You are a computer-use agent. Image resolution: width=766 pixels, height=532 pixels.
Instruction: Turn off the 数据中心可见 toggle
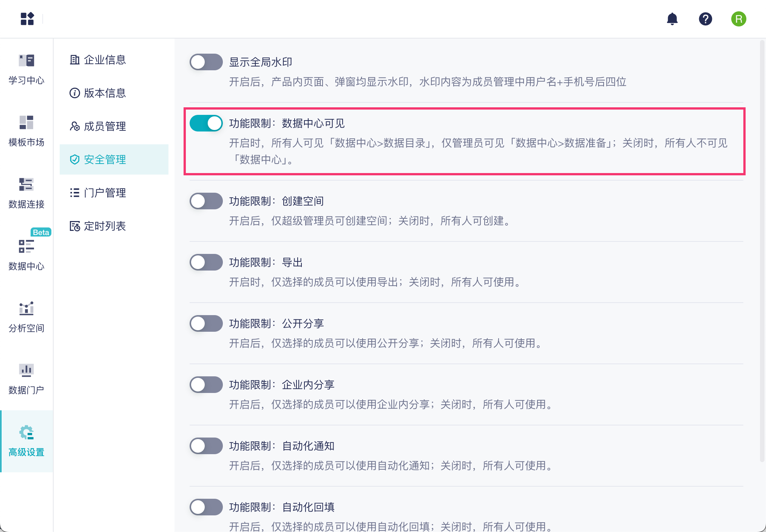[x=206, y=123]
